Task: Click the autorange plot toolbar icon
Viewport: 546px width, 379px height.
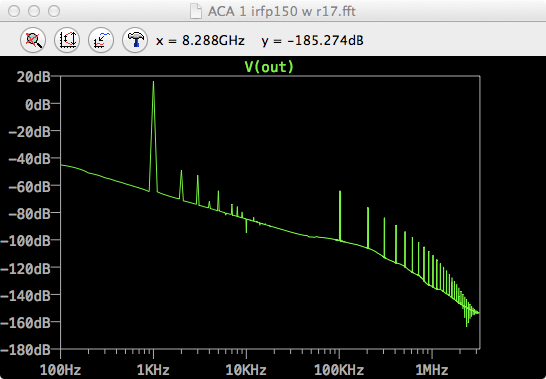Action: pyautogui.click(x=101, y=40)
